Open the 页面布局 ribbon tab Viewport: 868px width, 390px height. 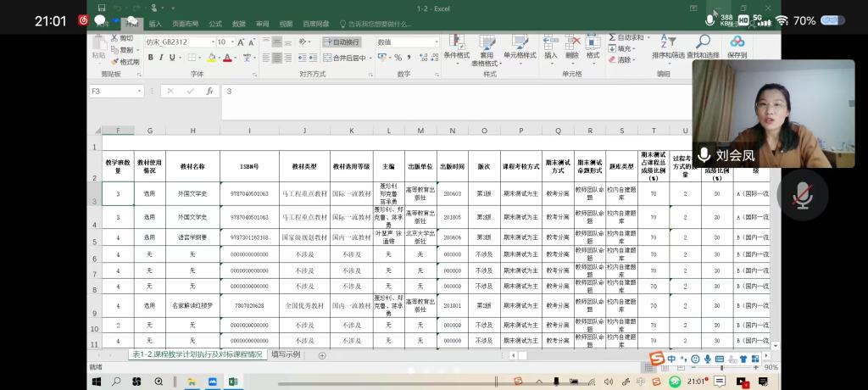(x=184, y=24)
